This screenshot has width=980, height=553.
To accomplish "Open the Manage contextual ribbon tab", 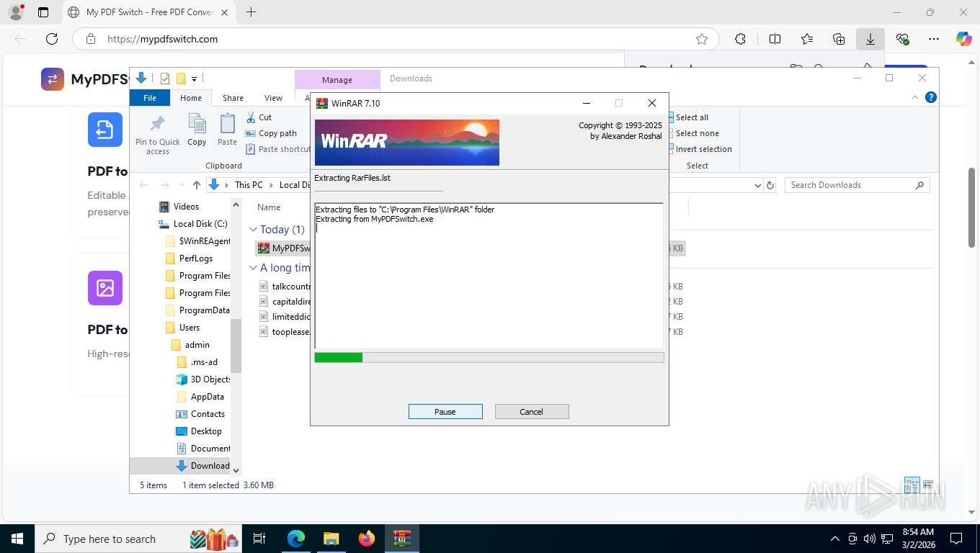I will (337, 79).
